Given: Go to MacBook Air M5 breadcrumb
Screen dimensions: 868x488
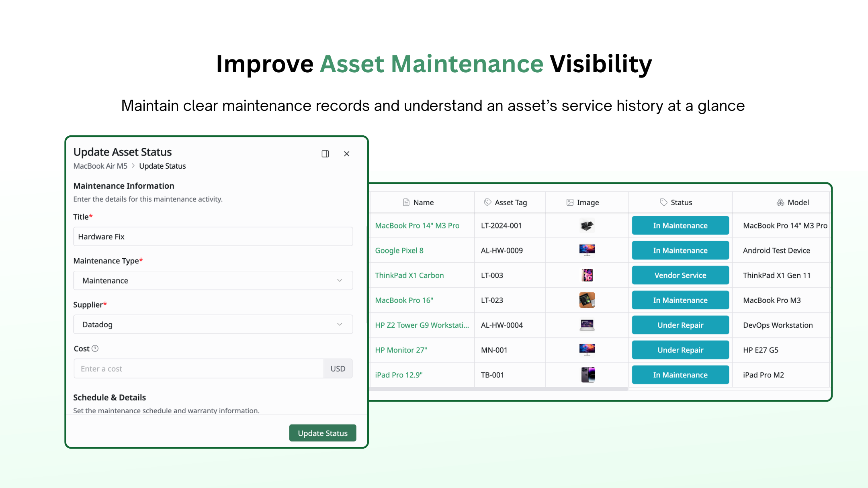Looking at the screenshot, I should (100, 166).
